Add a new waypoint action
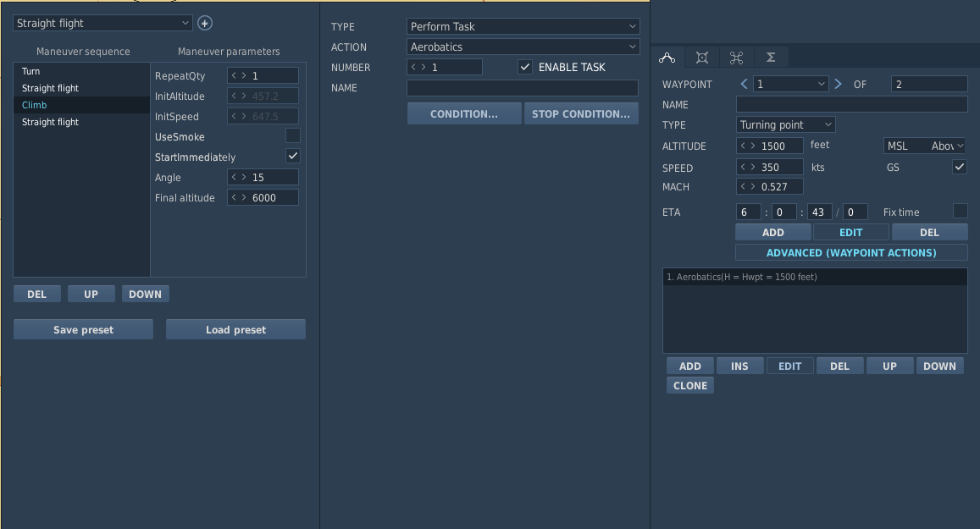Screen dimensions: 980x529 click(690, 366)
